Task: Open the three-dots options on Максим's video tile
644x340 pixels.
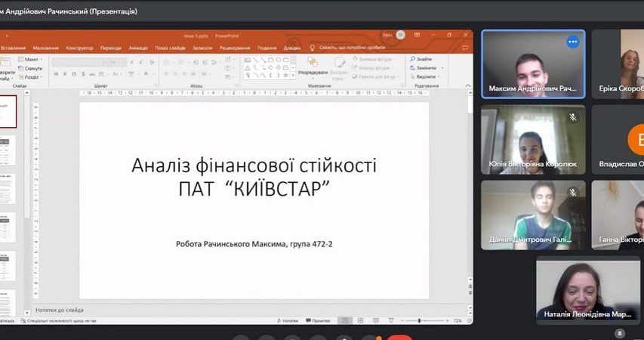Action: [573, 42]
